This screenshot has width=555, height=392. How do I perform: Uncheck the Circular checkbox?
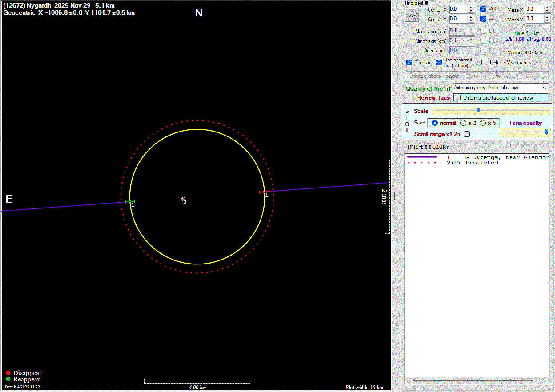(410, 63)
